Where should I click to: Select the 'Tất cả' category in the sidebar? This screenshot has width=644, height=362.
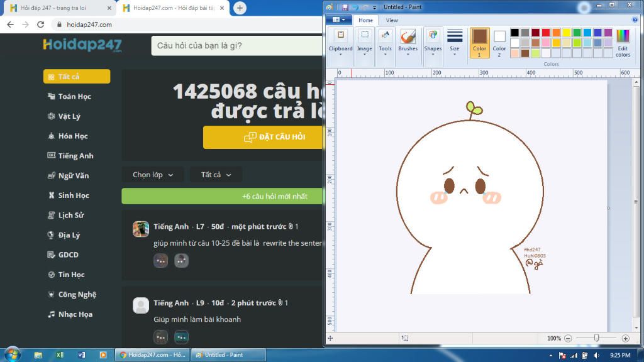(x=77, y=77)
